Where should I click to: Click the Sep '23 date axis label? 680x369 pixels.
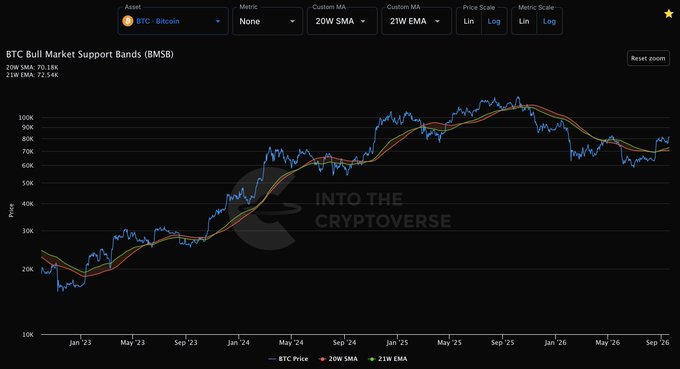pos(186,343)
